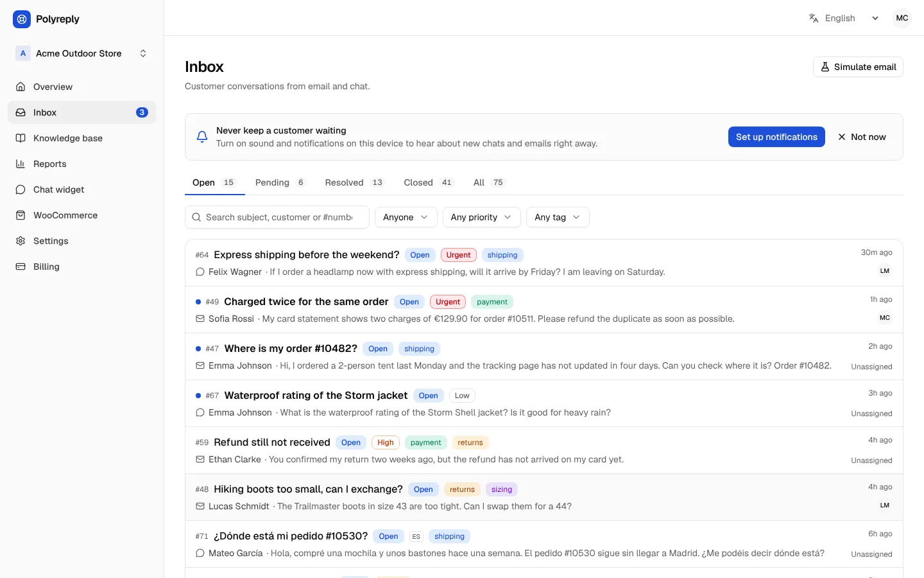Open the Chat widget section
The image size is (924, 578).
point(81,189)
